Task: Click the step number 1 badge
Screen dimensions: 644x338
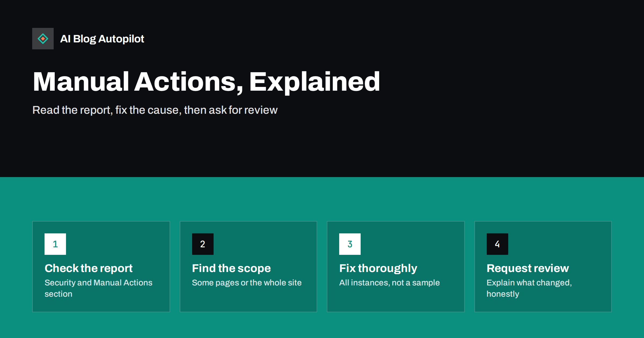Action: [x=55, y=244]
